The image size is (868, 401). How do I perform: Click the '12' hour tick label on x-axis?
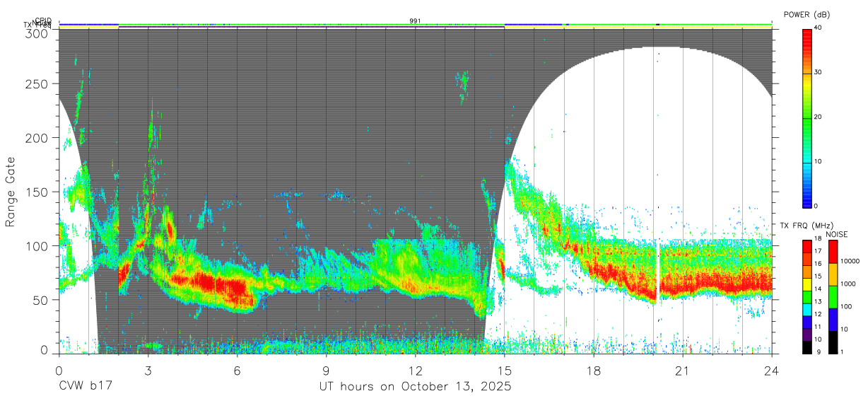tap(416, 370)
